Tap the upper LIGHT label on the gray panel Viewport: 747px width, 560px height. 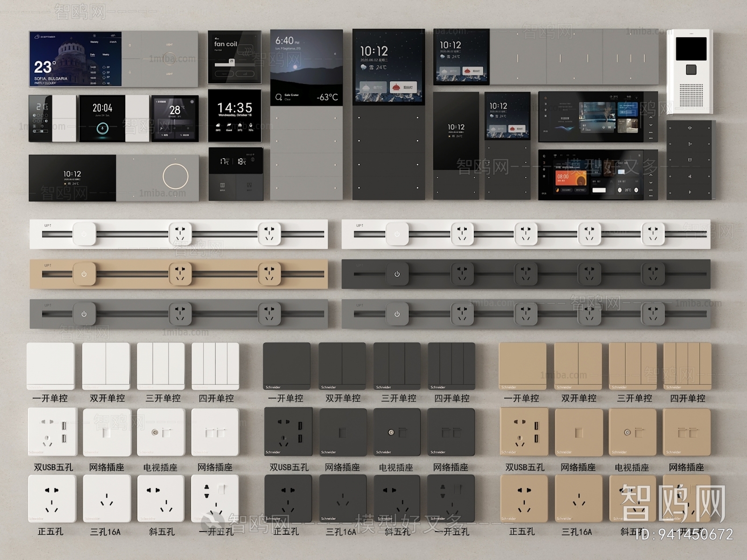click(169, 45)
